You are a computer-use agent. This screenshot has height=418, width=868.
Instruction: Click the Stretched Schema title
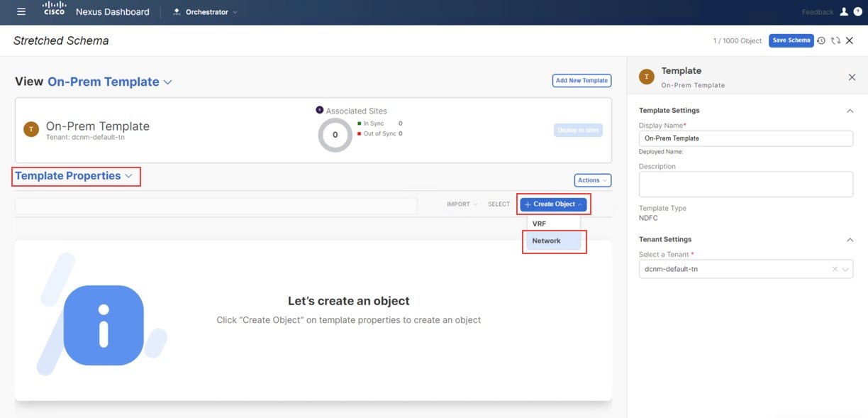[x=61, y=41]
